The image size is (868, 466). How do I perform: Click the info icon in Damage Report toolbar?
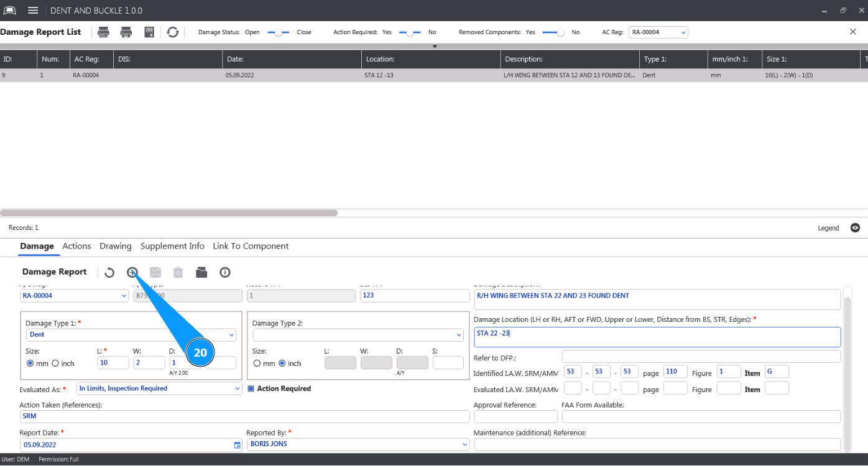tap(225, 272)
